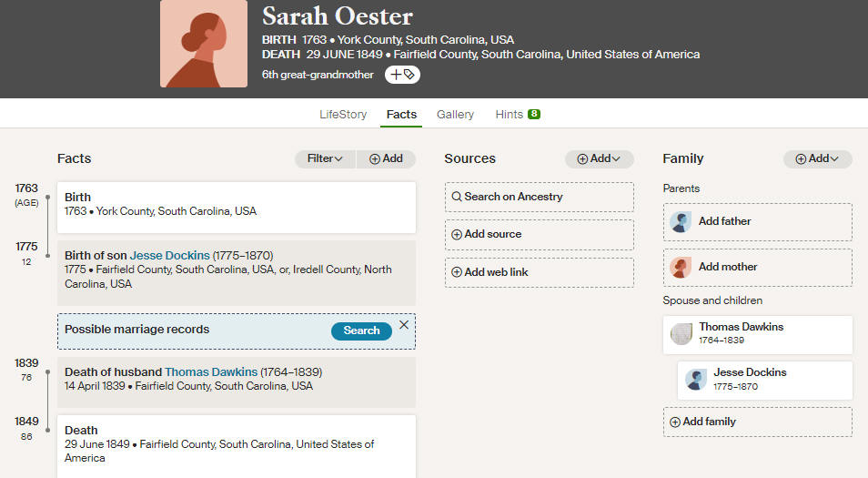868x478 pixels.
Task: Expand the Facts Filter dropdown
Action: (x=325, y=159)
